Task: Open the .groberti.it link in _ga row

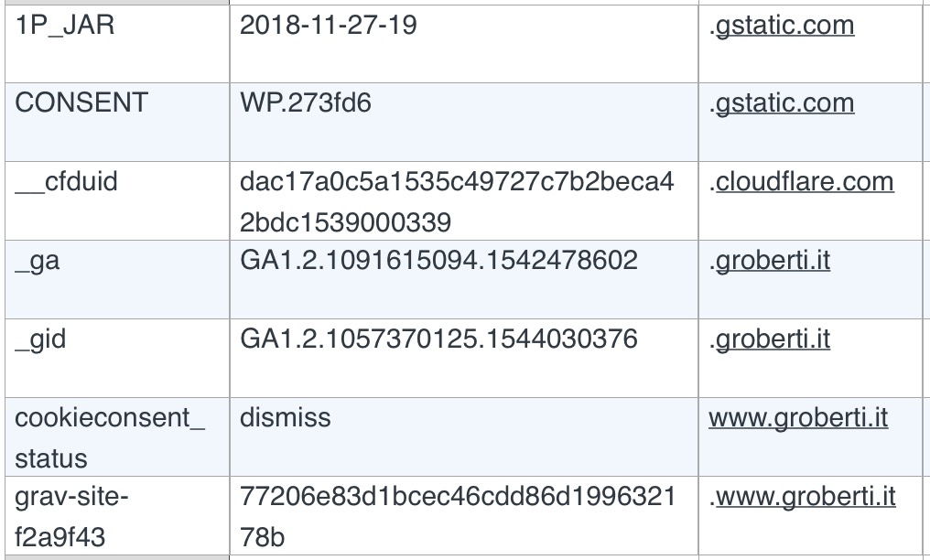Action: click(769, 261)
